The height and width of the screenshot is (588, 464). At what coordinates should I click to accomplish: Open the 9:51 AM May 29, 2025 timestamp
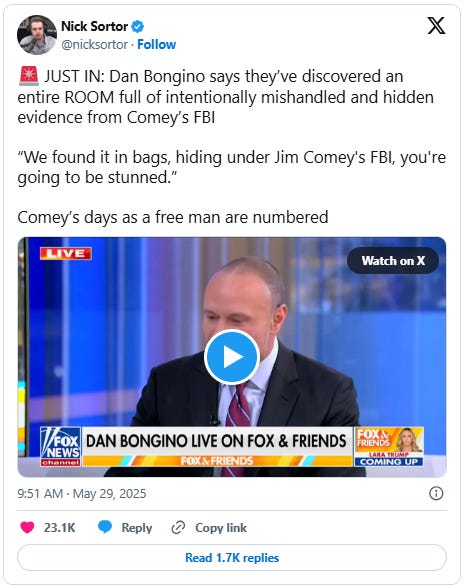coord(82,494)
